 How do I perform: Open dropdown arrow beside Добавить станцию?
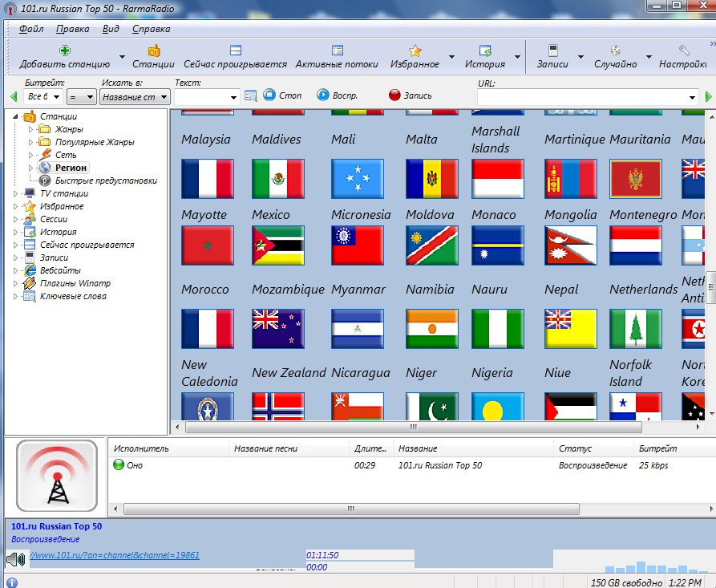point(122,57)
